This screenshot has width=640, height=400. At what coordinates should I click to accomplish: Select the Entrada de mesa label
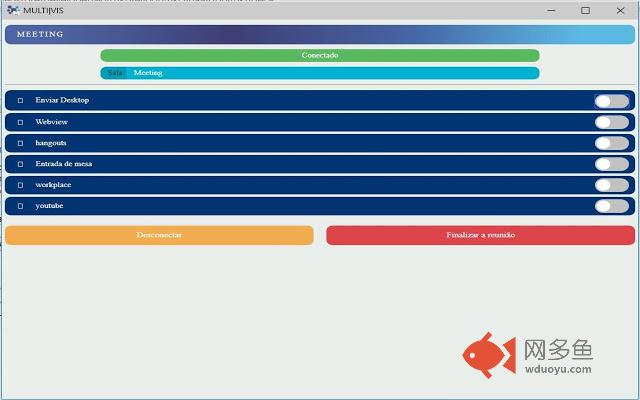(64, 164)
